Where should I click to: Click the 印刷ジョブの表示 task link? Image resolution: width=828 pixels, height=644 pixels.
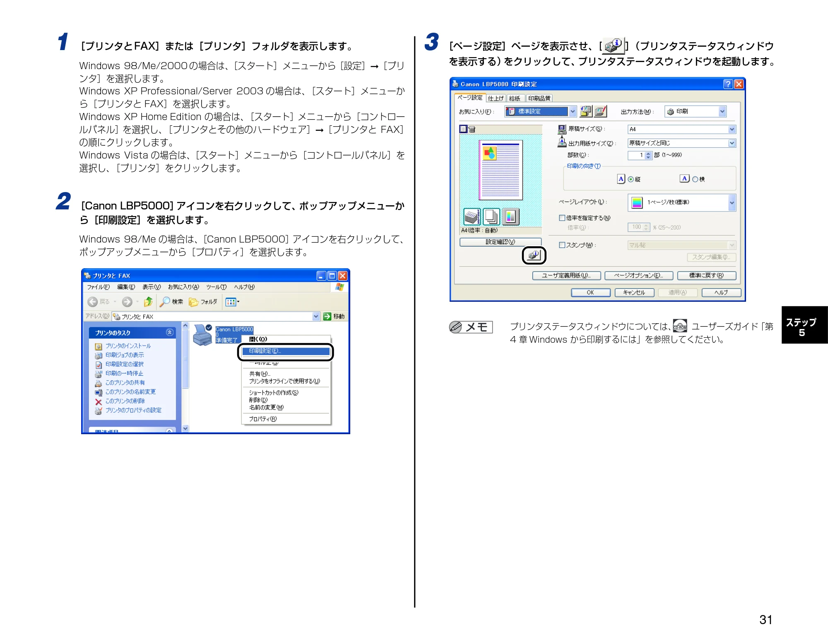pos(125,355)
